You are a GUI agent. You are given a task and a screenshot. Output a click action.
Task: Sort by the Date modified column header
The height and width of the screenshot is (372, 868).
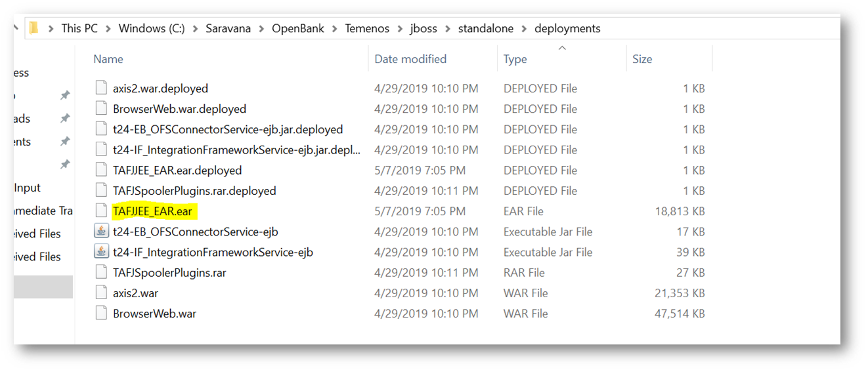click(x=410, y=59)
